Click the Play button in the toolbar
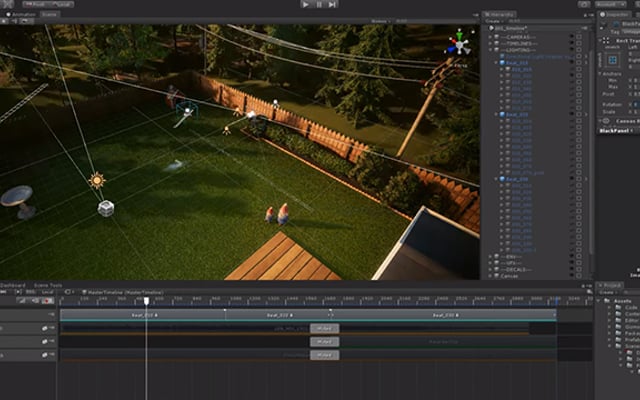The height and width of the screenshot is (400, 640). 306,4
